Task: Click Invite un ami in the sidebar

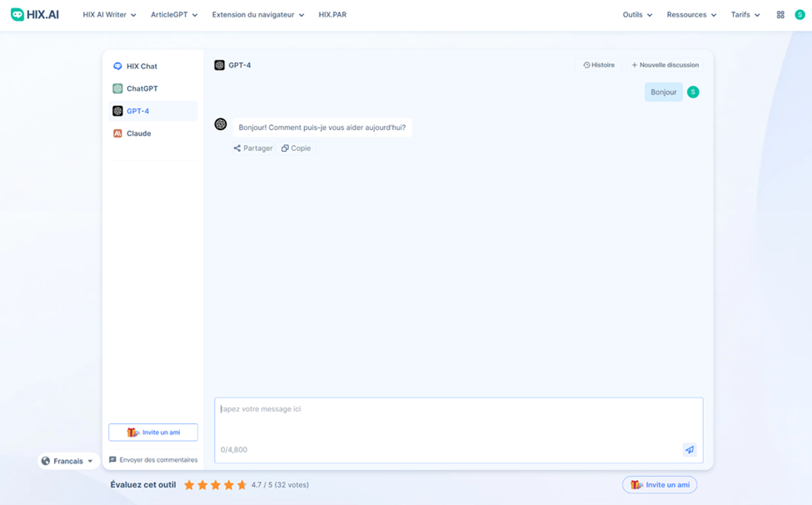Action: (x=153, y=432)
